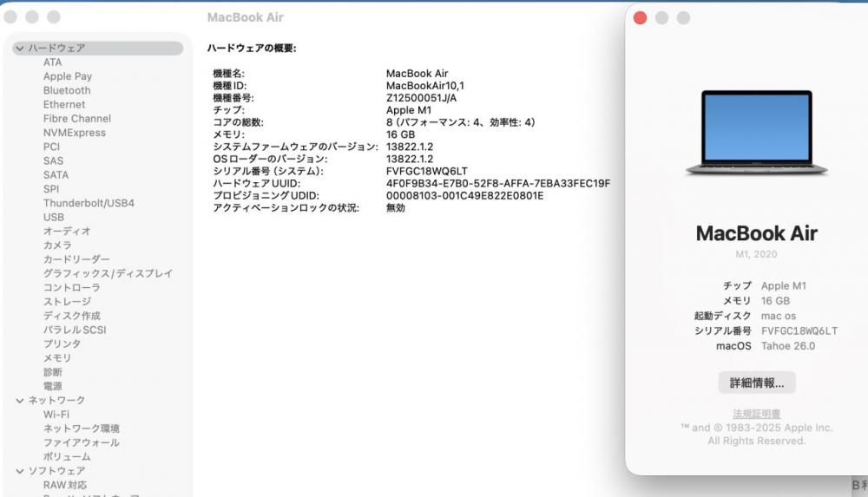Select USB in the sidebar
Screen dimensions: 868x497
[x=54, y=217]
